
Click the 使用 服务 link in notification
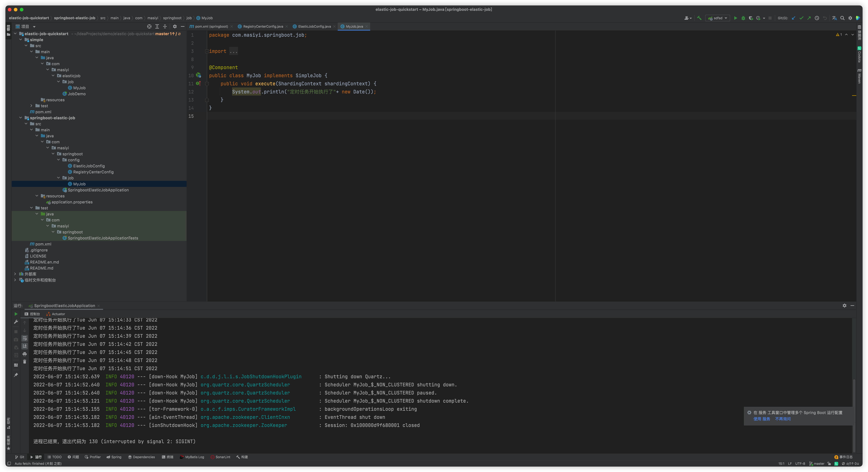click(x=761, y=419)
